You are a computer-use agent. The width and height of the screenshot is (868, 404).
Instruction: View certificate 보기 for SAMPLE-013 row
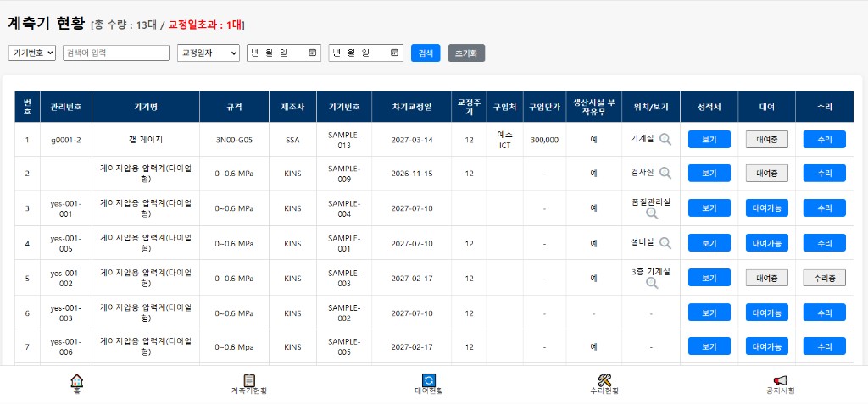pos(709,140)
